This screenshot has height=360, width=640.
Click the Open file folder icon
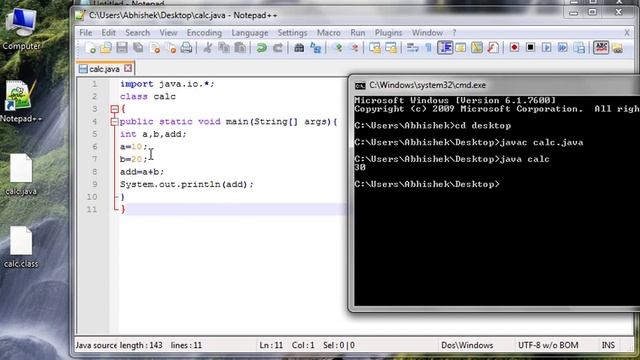[106, 48]
